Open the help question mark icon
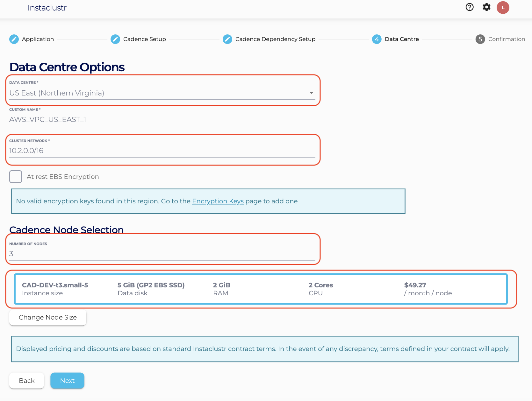532x401 pixels. coord(470,7)
